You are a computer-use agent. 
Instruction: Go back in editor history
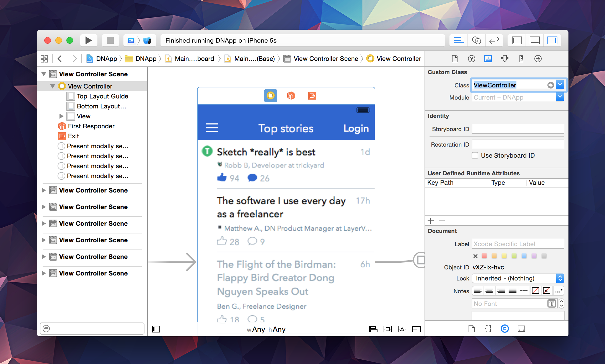point(60,59)
